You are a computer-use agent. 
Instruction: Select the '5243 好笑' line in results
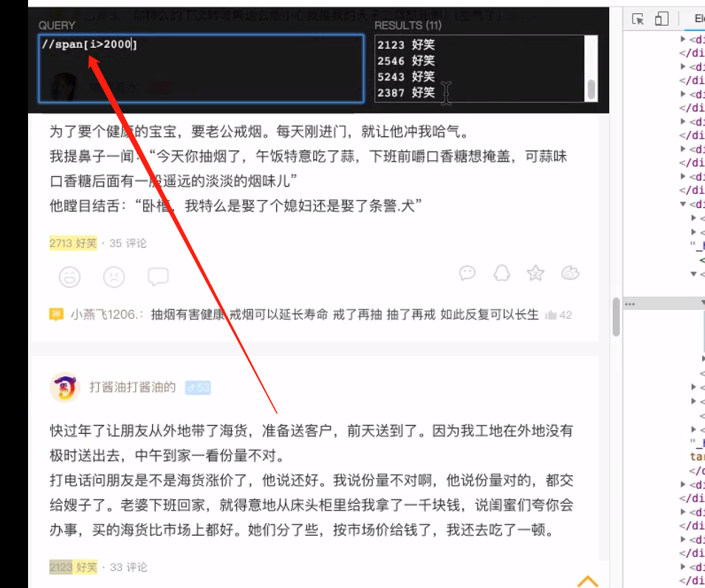[406, 77]
